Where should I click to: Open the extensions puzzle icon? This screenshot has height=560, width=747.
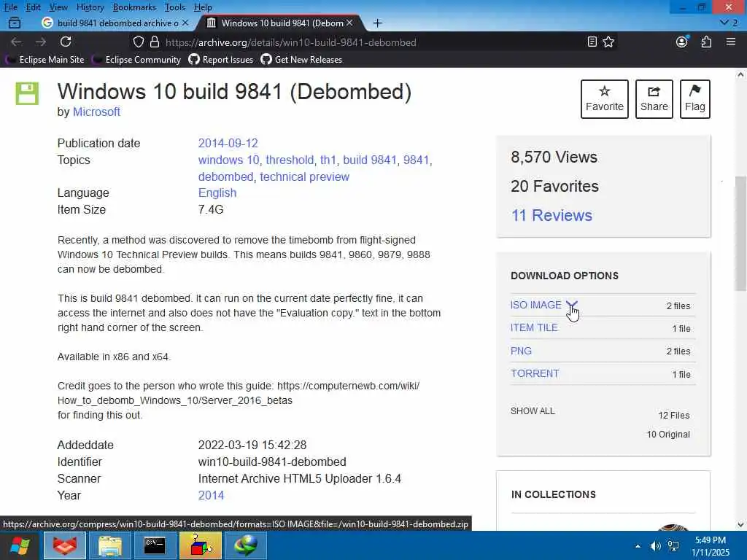point(706,42)
